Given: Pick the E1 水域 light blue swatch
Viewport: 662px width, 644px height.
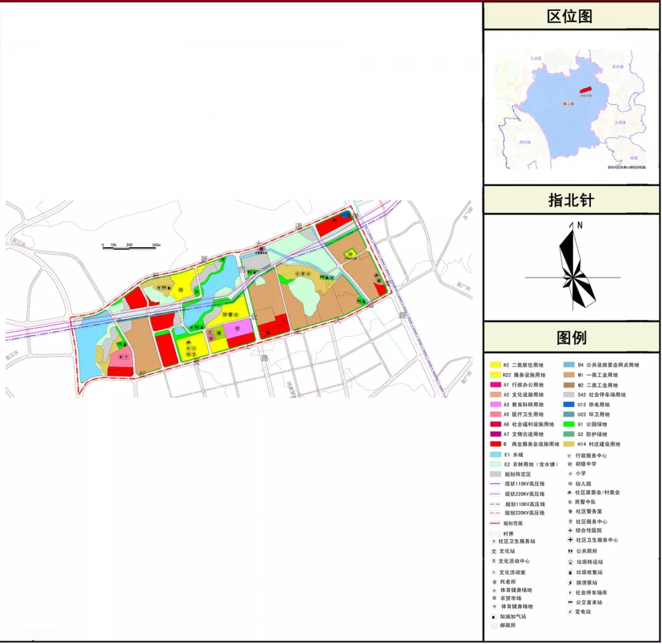Looking at the screenshot, I should pos(497,454).
